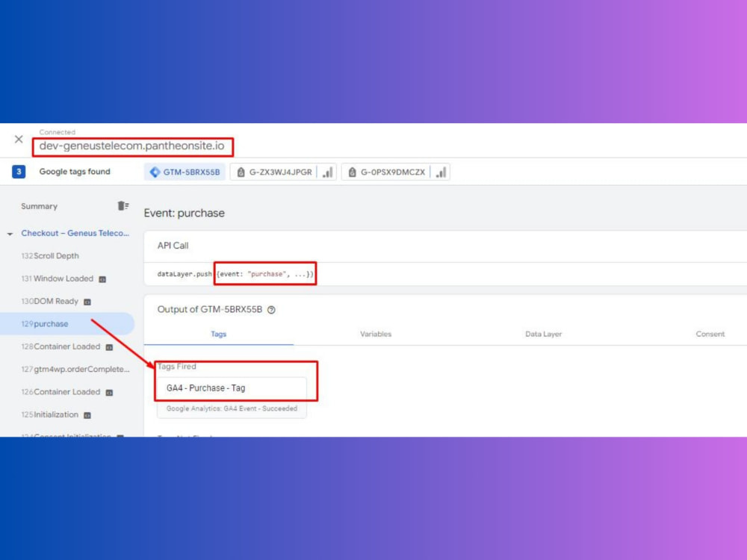The width and height of the screenshot is (747, 560).
Task: Switch to the Tags tab
Action: (219, 334)
